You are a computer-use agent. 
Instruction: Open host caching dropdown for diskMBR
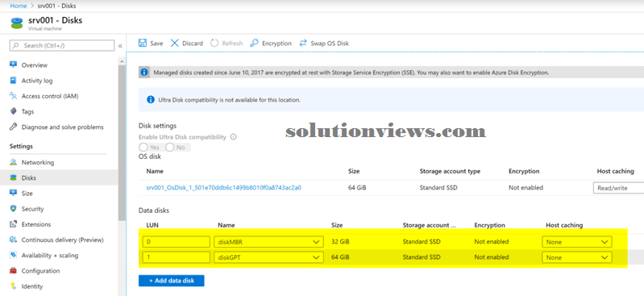[577, 242]
